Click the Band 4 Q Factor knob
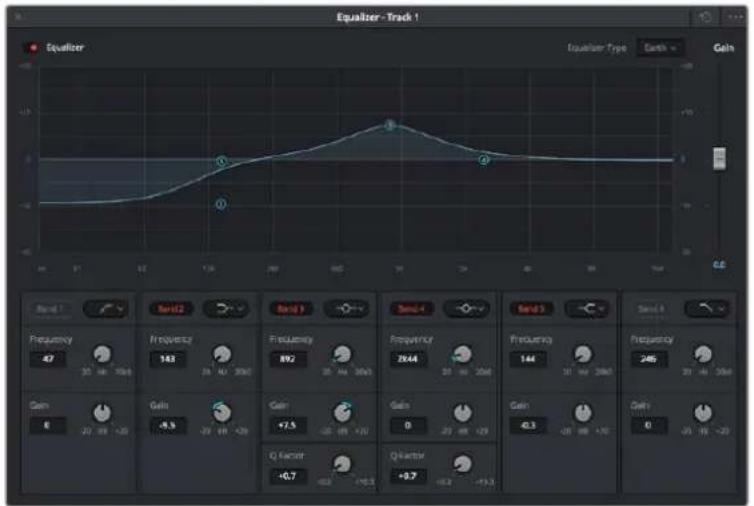 (x=463, y=464)
